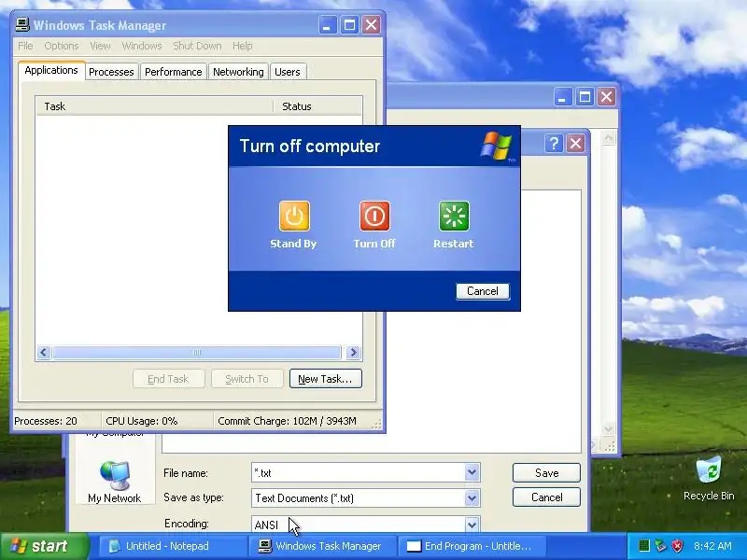Switch to End Program taskbar button
This screenshot has width=747, height=560.
pyautogui.click(x=472, y=546)
